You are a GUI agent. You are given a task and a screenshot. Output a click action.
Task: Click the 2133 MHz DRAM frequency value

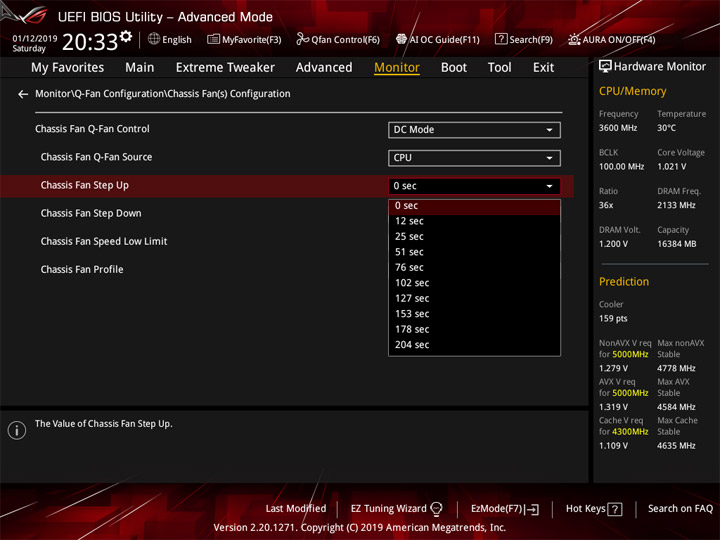(676, 205)
